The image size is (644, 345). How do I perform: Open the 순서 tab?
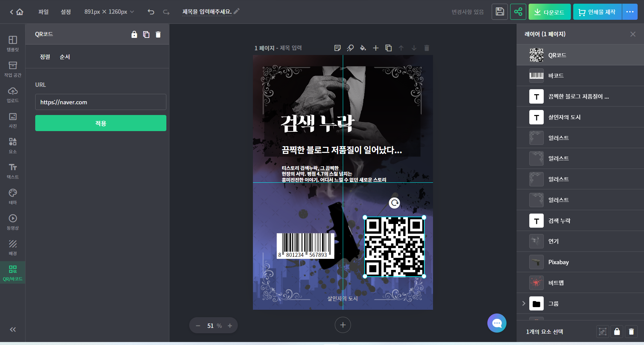click(x=65, y=57)
